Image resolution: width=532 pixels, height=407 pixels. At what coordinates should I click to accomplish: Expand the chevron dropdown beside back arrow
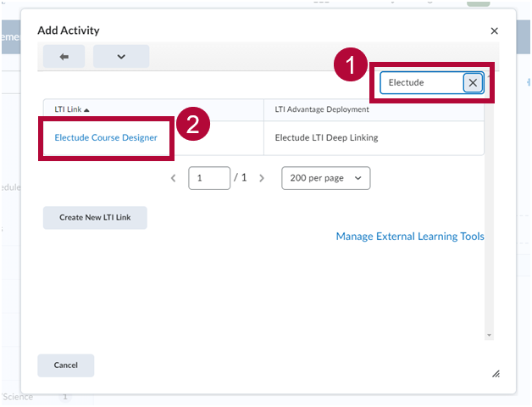(x=120, y=57)
